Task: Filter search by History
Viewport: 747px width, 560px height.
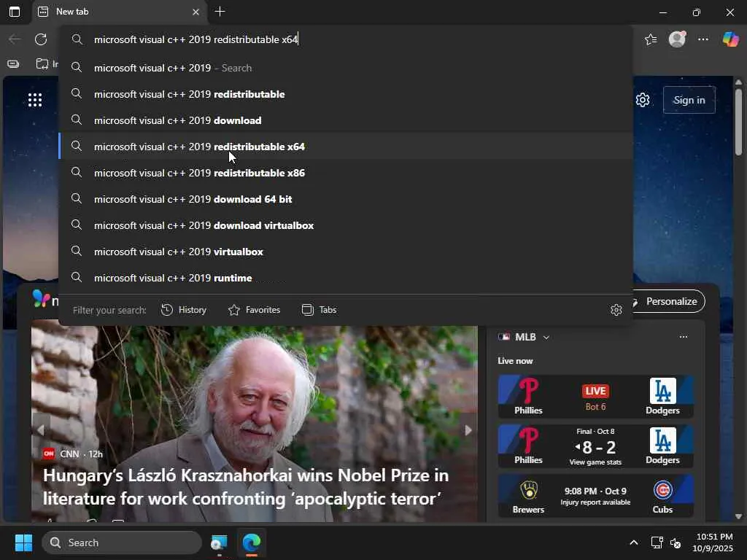Action: 184,309
